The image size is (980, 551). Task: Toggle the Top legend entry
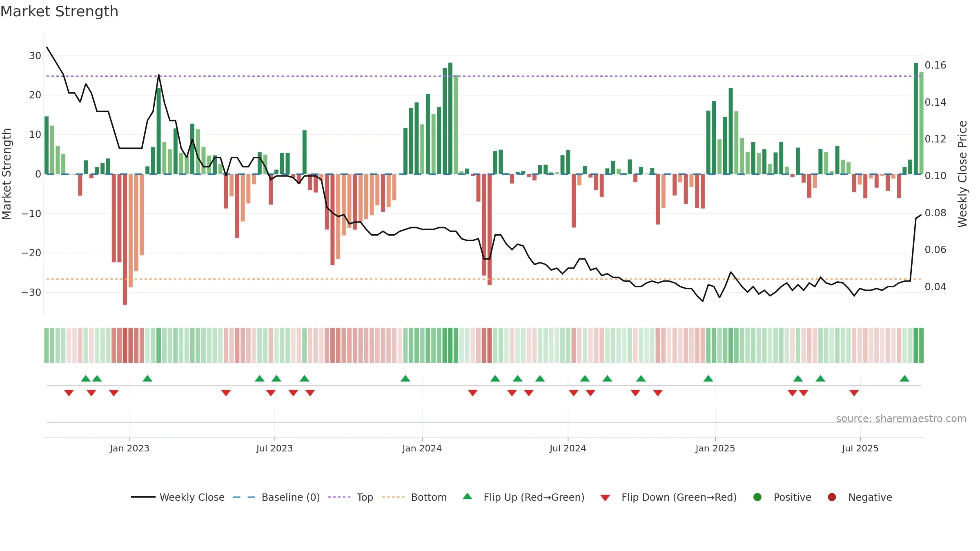[x=351, y=497]
